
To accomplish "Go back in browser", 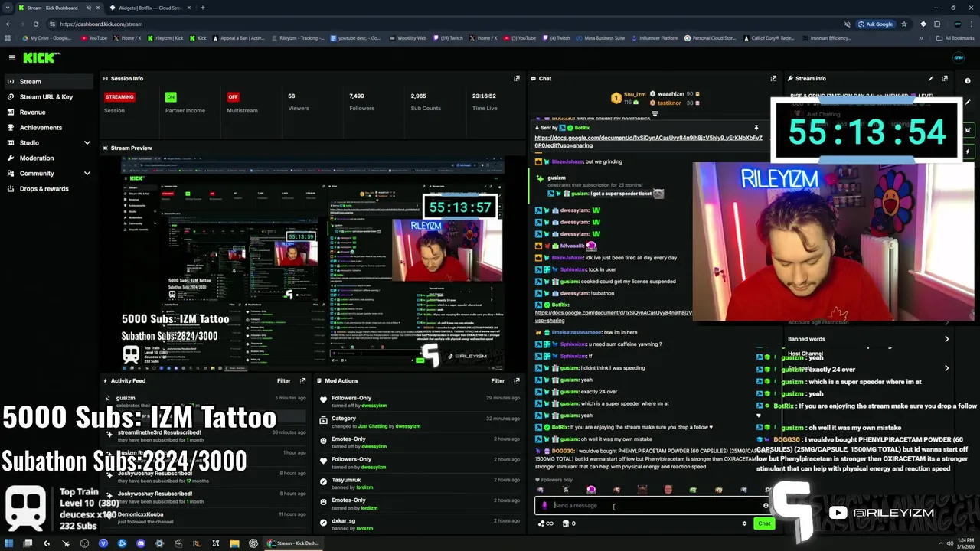I will 8,24.
